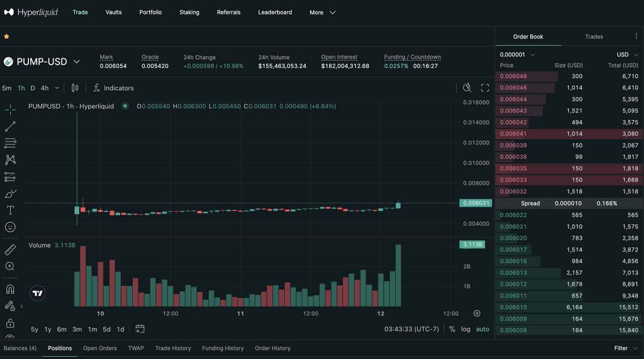Switch to the Trades tab
The image size is (644, 359).
(x=594, y=36)
